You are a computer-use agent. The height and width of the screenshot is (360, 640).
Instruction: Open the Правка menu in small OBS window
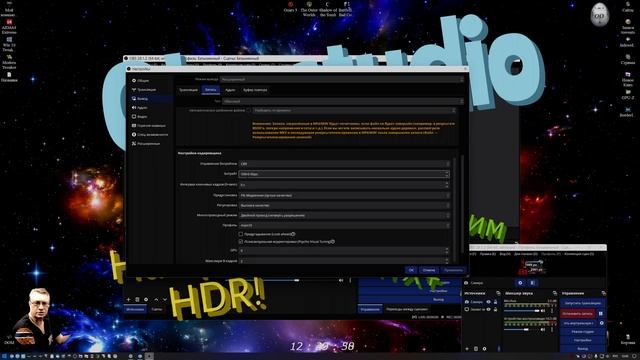click(x=487, y=254)
